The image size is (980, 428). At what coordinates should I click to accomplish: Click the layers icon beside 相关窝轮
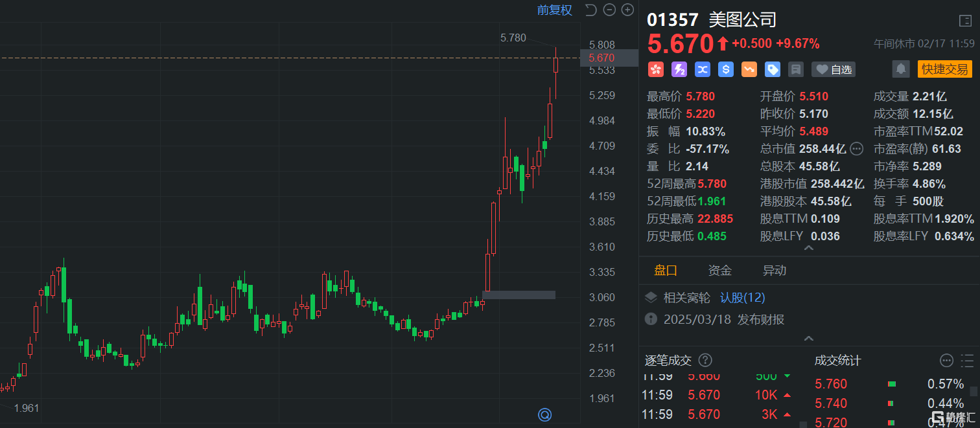(x=651, y=298)
